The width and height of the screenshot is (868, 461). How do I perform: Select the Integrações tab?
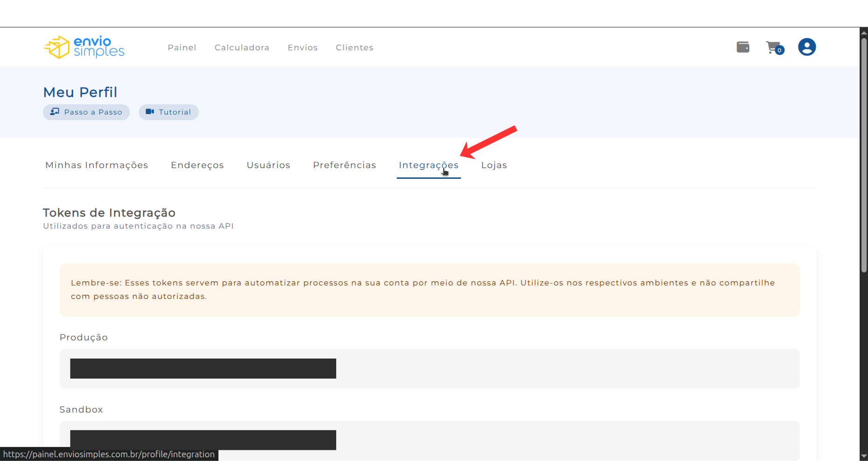[x=428, y=165]
